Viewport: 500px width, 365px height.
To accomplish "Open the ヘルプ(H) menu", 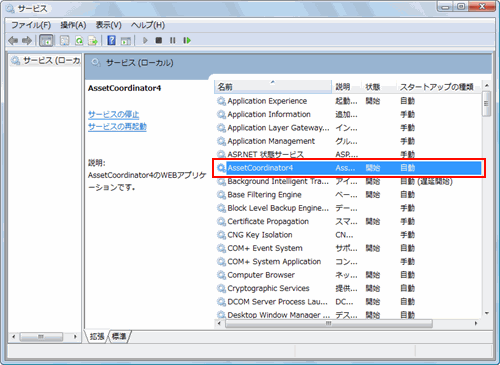I will (x=148, y=25).
